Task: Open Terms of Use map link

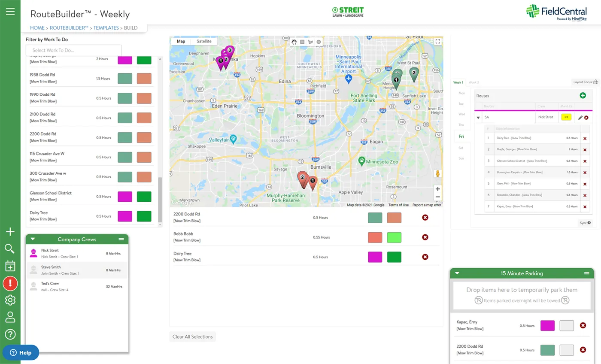Action: pyautogui.click(x=398, y=205)
